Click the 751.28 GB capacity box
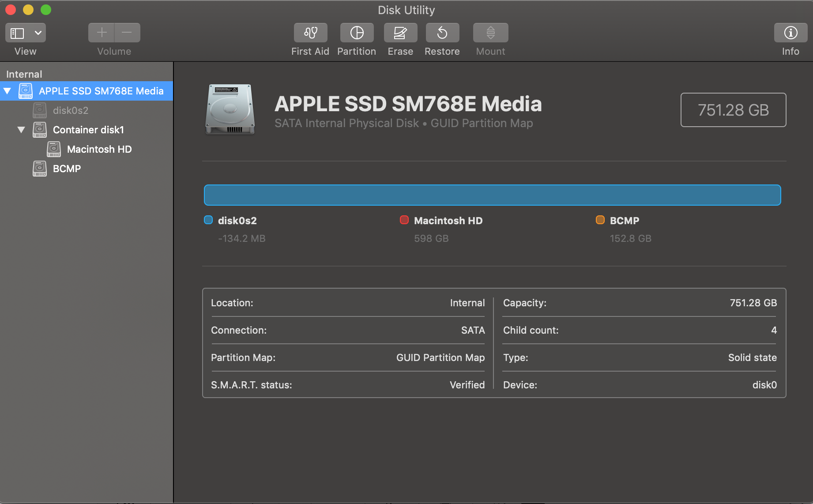813x504 pixels. pyautogui.click(x=733, y=110)
